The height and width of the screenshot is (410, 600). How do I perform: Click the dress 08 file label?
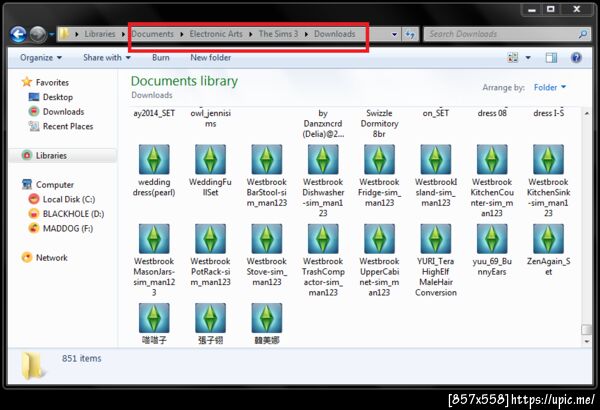(492, 113)
